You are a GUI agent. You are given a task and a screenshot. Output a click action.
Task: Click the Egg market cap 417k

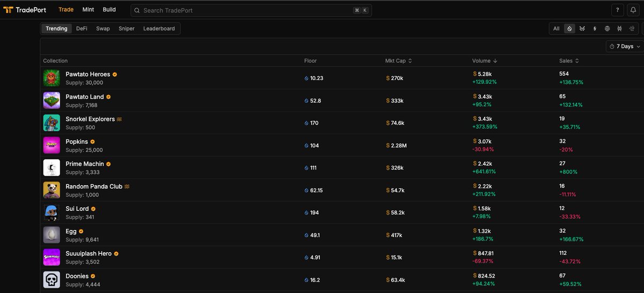[x=397, y=235]
